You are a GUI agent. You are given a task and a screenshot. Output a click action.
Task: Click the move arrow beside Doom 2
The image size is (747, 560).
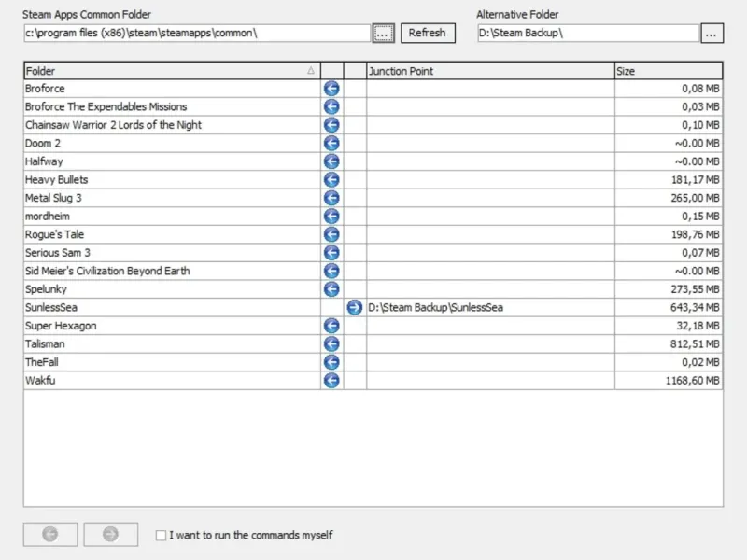click(331, 144)
